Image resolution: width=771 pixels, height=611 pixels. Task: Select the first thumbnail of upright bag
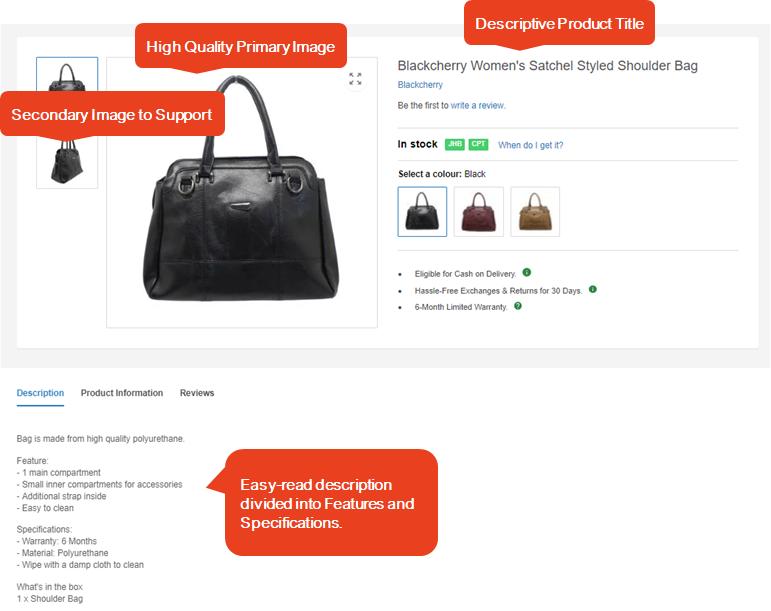pos(67,75)
